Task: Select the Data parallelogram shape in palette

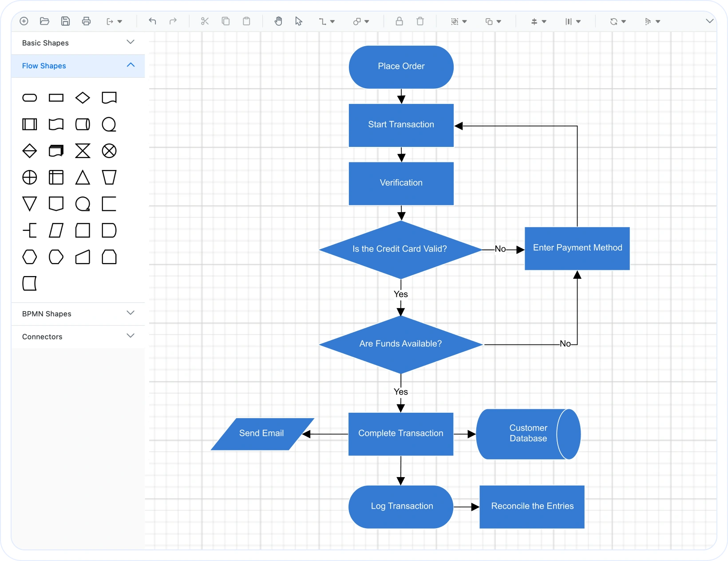Action: 56,230
